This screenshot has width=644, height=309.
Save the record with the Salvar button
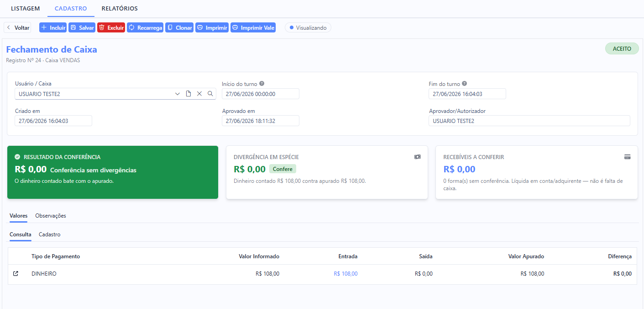pos(82,28)
